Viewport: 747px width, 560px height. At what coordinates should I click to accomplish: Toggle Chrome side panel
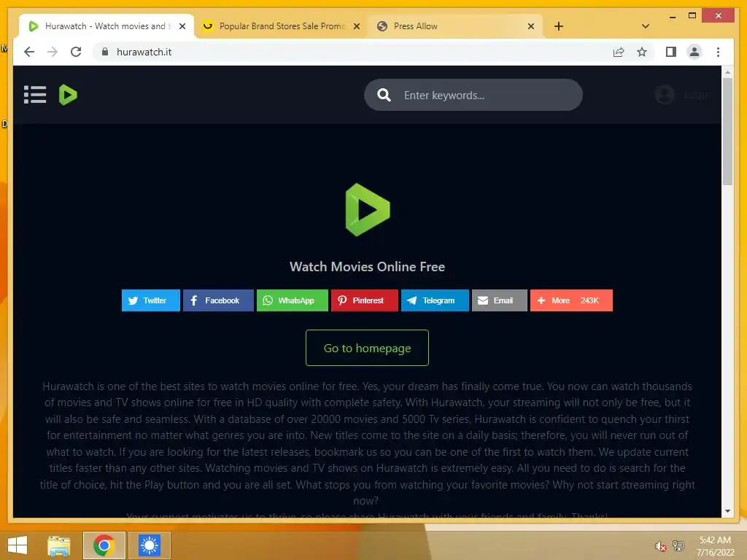[x=671, y=52]
